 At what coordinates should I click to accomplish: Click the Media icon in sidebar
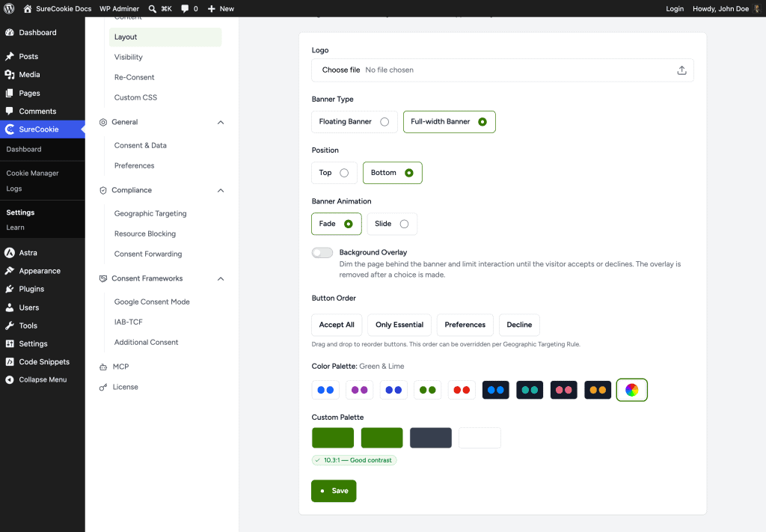[x=9, y=74]
